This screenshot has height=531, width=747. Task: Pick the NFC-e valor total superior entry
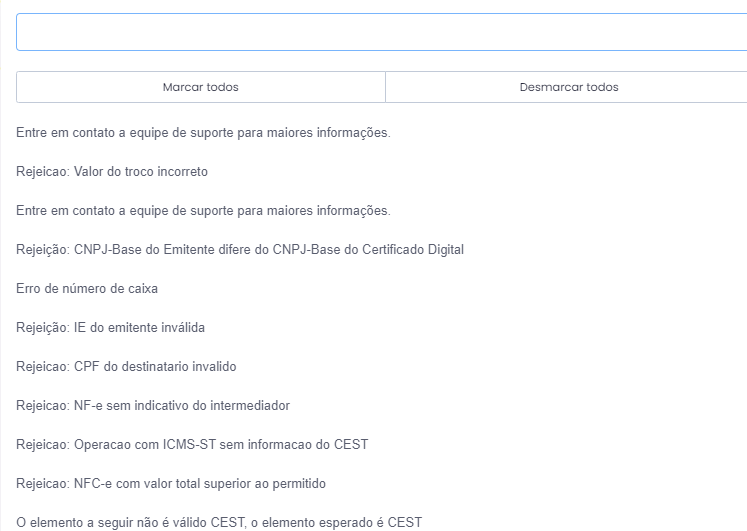coord(171,483)
